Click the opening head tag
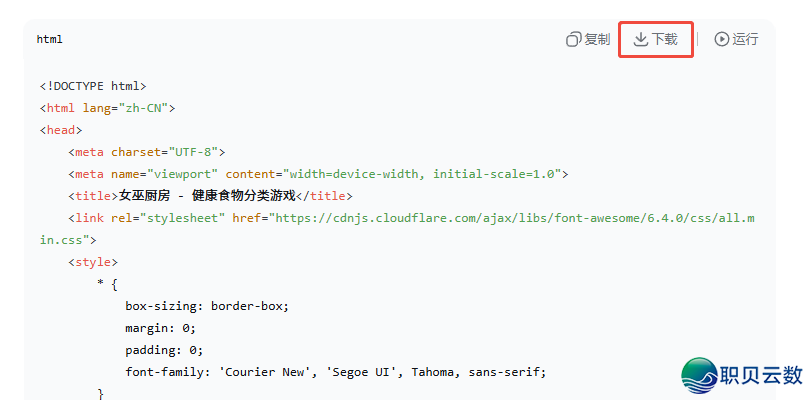810x400 pixels. [x=61, y=130]
